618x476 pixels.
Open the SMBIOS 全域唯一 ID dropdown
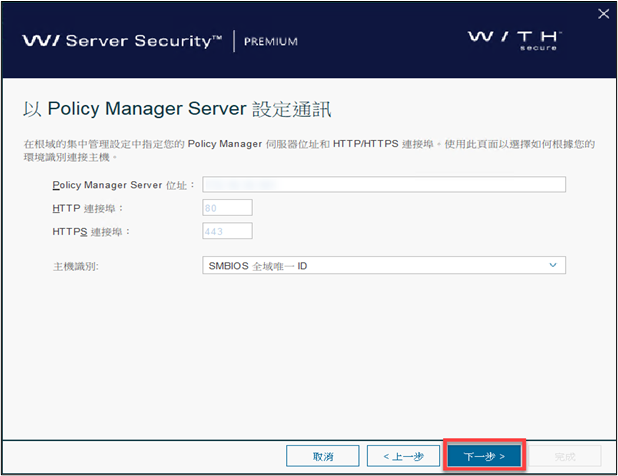coord(384,265)
